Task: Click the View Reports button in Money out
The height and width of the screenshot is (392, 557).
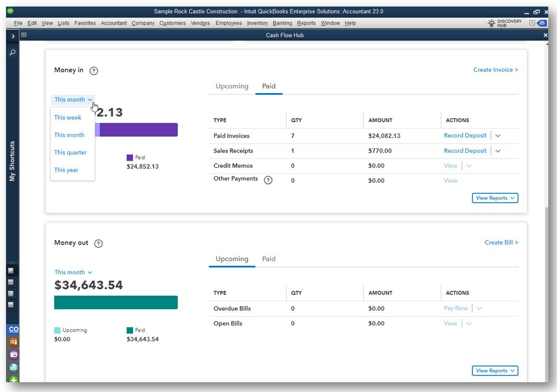Action: (x=495, y=370)
